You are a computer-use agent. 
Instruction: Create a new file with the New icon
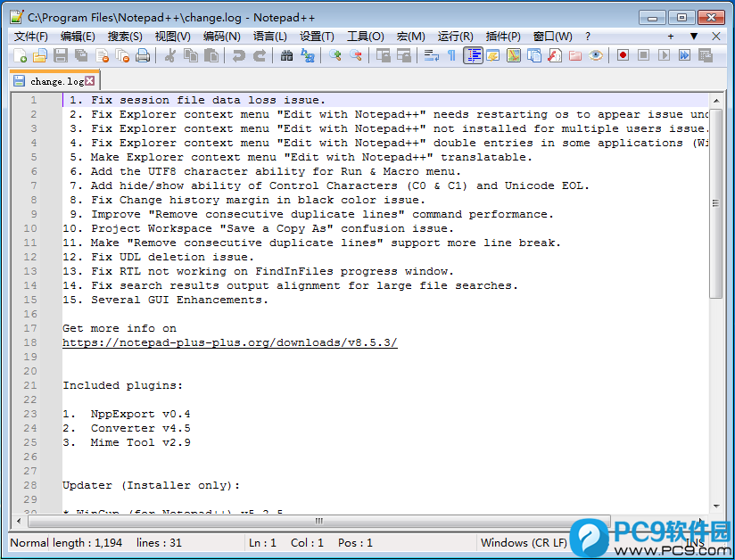coord(21,56)
